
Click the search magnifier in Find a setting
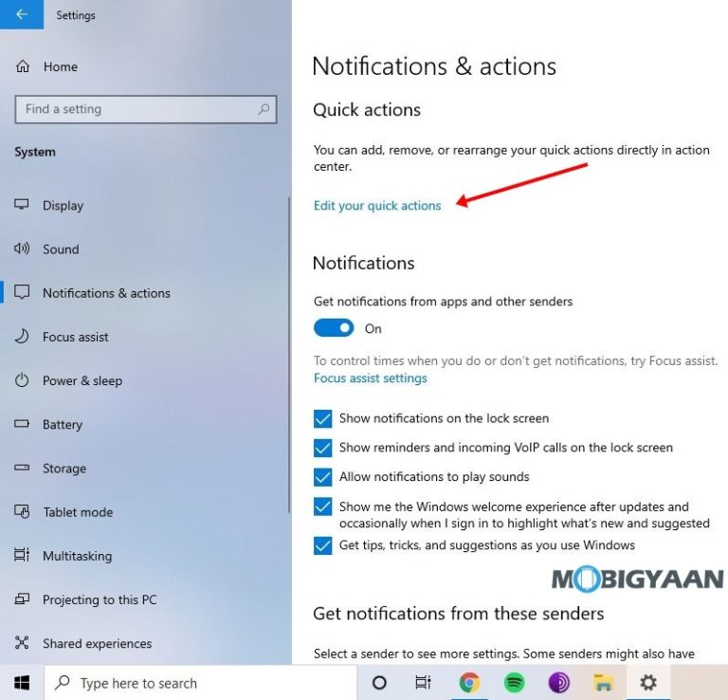tap(264, 109)
